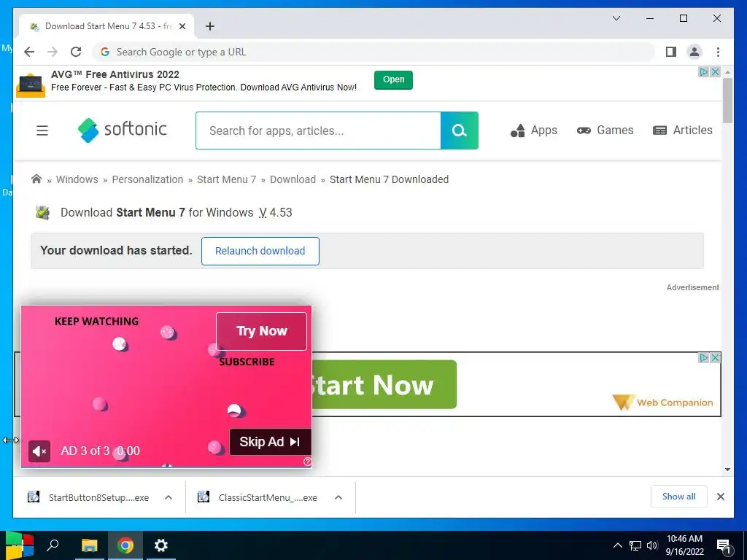Open the Articles section
The height and width of the screenshot is (560, 747).
[x=682, y=130]
